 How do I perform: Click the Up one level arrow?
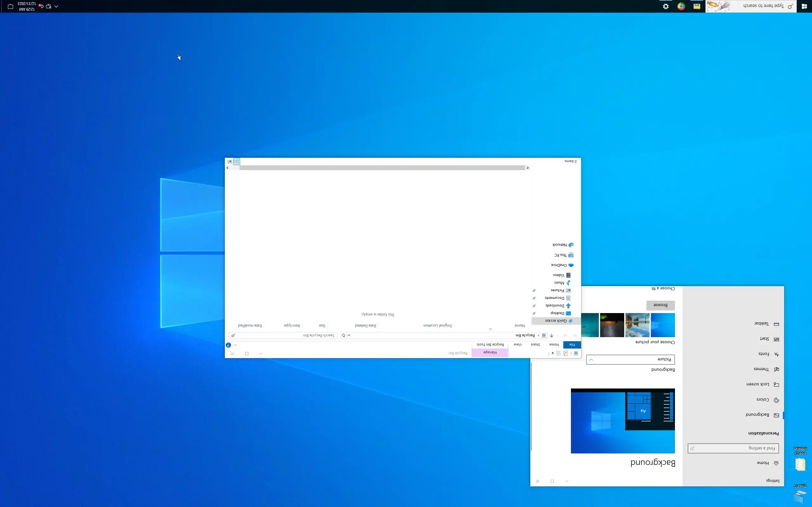pyautogui.click(x=552, y=335)
